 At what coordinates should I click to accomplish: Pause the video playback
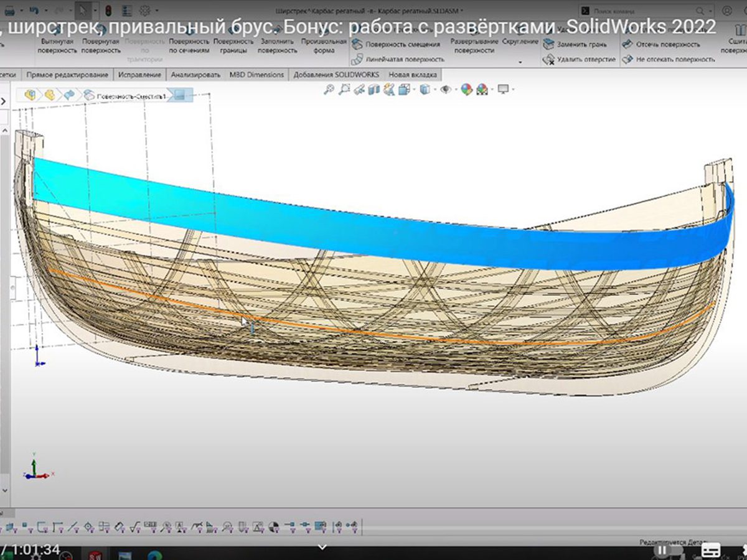tap(662, 550)
